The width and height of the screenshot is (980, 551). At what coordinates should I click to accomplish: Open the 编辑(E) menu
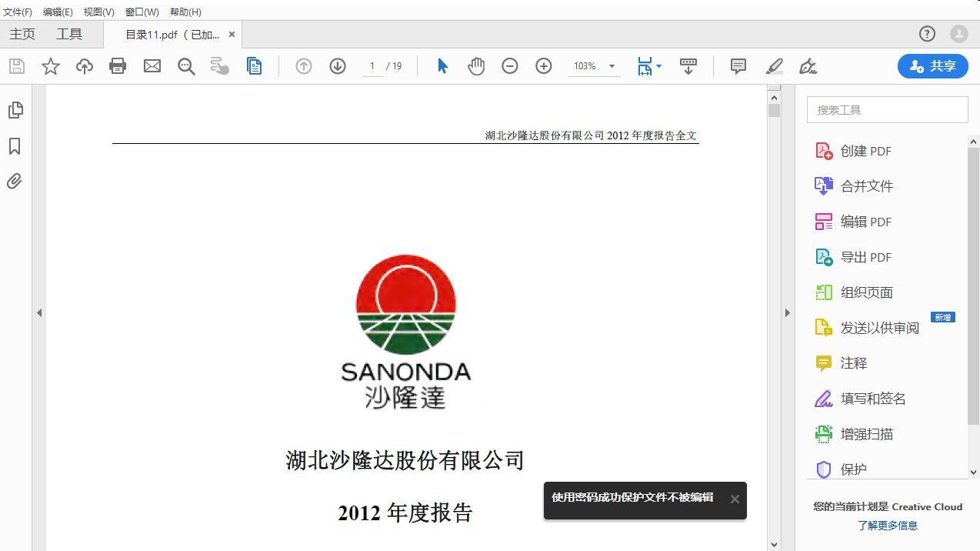tap(58, 12)
